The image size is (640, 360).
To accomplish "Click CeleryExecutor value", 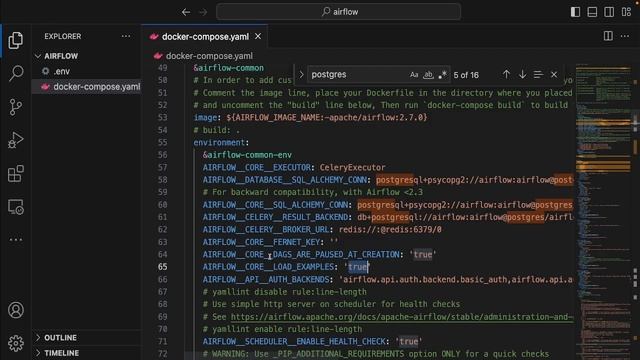I will tap(352, 167).
